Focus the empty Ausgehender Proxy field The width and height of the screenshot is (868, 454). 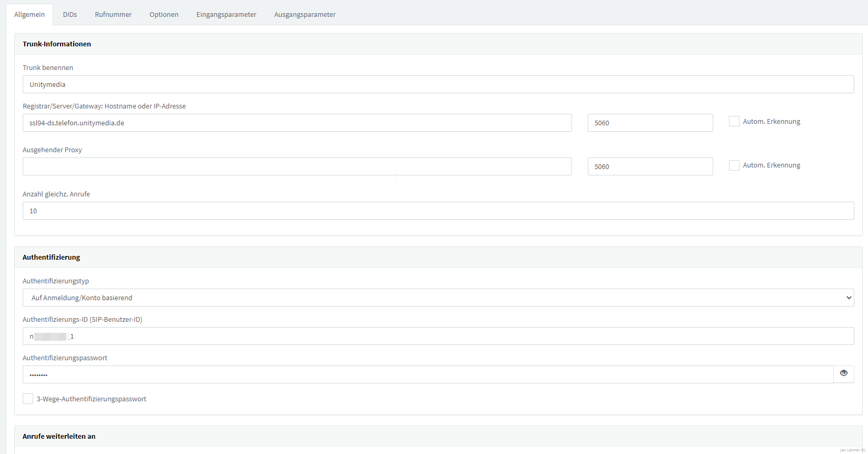pyautogui.click(x=297, y=166)
